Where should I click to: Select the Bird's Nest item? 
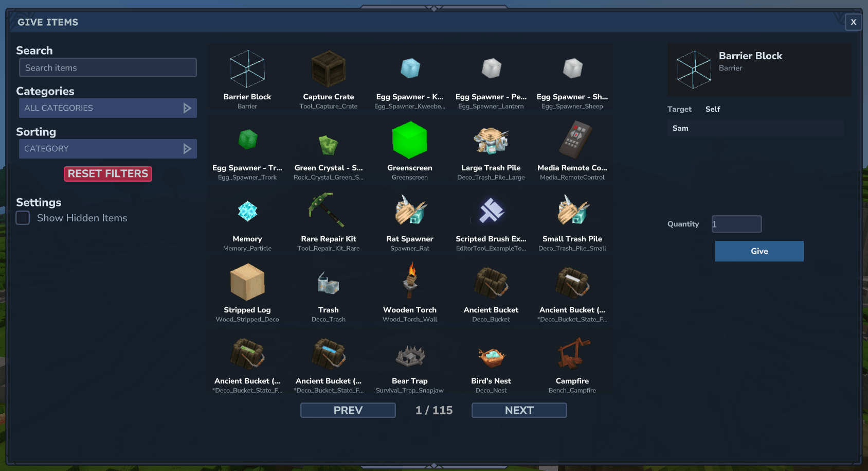coord(491,354)
